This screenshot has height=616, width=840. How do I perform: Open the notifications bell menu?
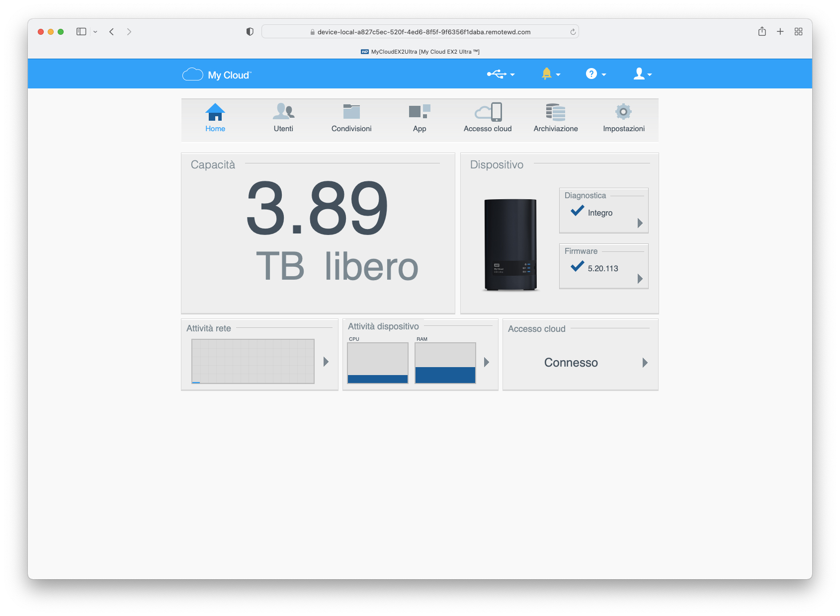(x=551, y=74)
